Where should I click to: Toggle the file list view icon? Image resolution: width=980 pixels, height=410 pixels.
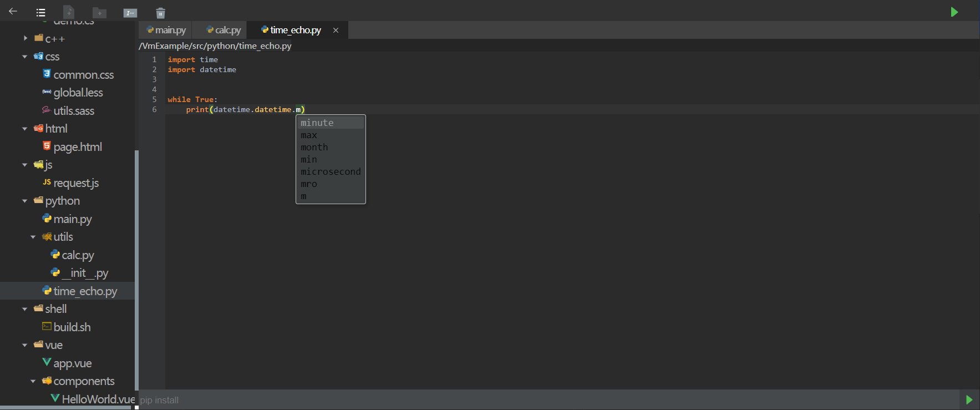click(40, 12)
